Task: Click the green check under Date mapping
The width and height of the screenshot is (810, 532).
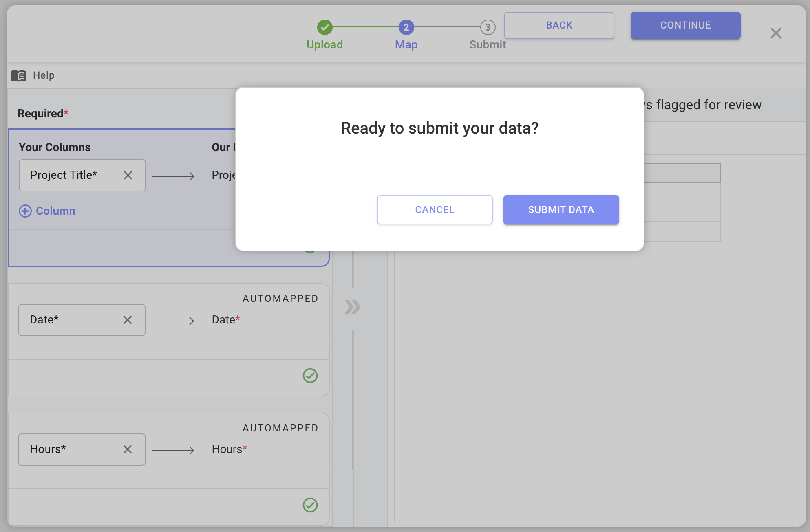Action: 310,376
